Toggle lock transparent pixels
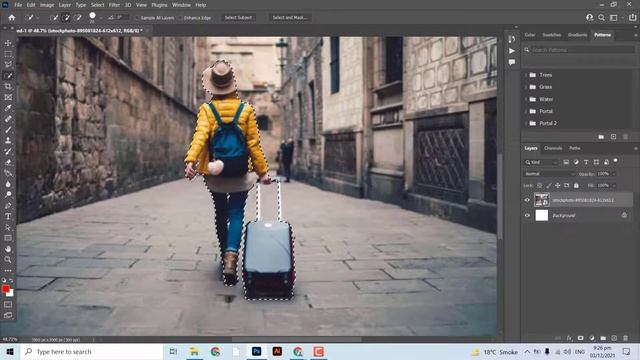This screenshot has height=360, width=640. [x=540, y=185]
